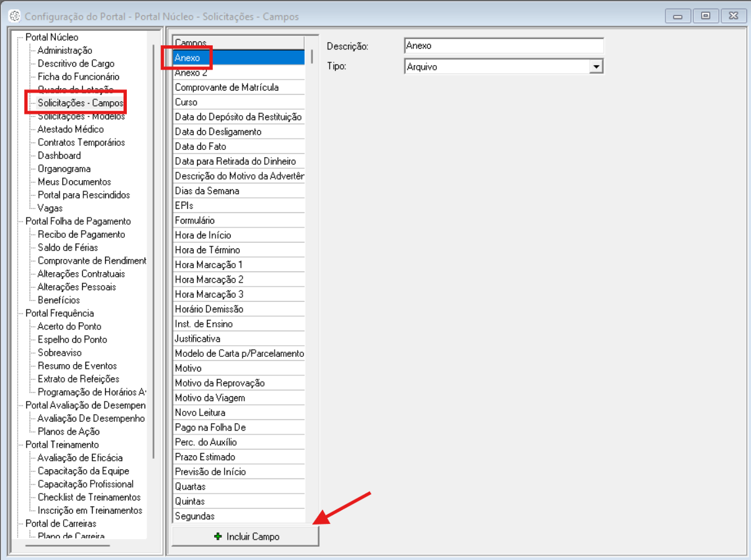
Task: Select Espelho do Ponto in tree
Action: 72,340
